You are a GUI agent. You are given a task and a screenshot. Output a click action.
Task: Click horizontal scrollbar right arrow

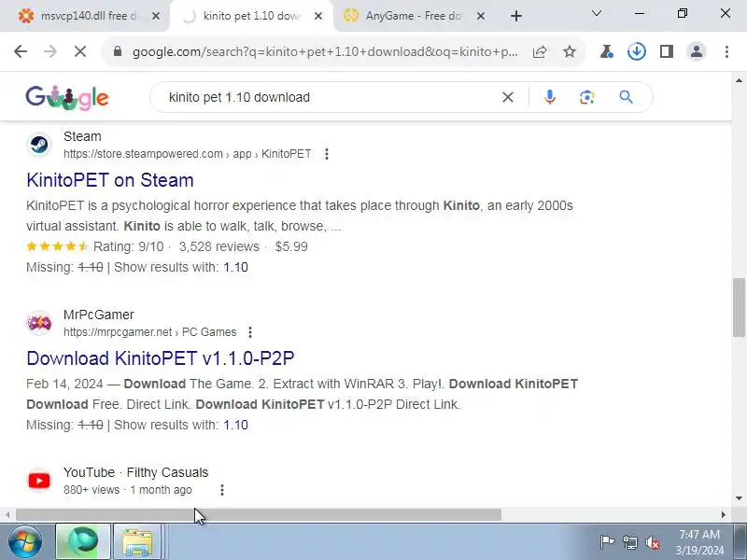coord(724,515)
